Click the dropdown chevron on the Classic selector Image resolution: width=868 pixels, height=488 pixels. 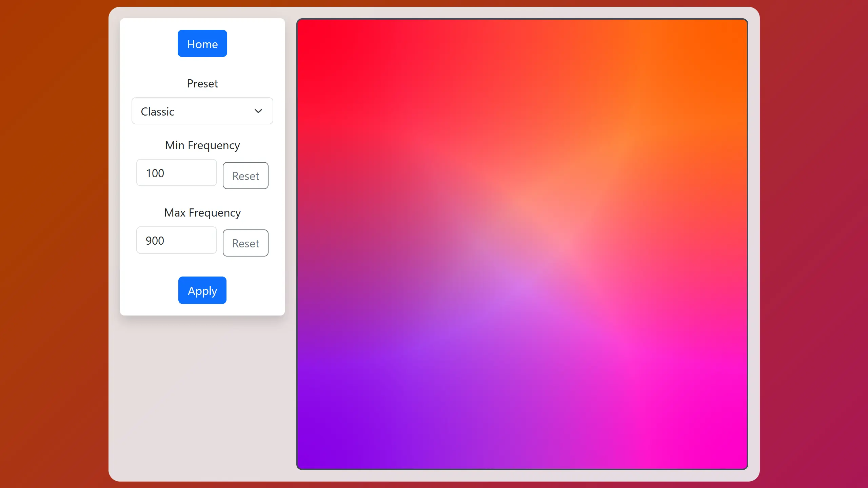click(258, 111)
